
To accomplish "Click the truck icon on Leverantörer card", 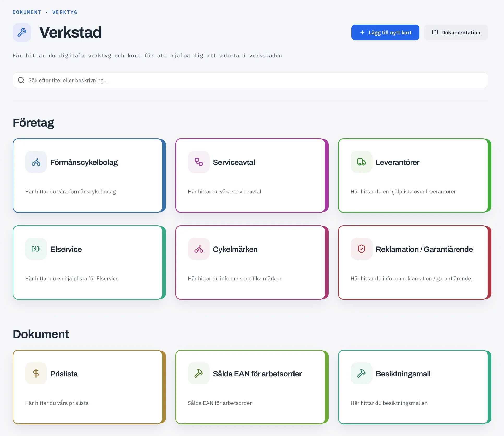I will (362, 162).
